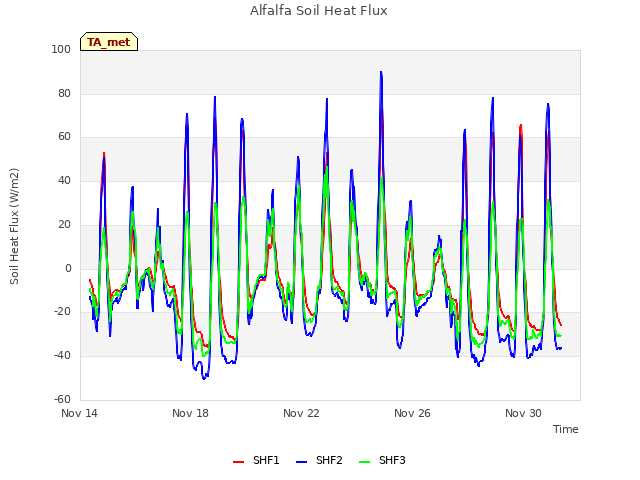This screenshot has height=480, width=640.
Task: Click the Nov 22 x-axis tick label
Action: tap(301, 413)
